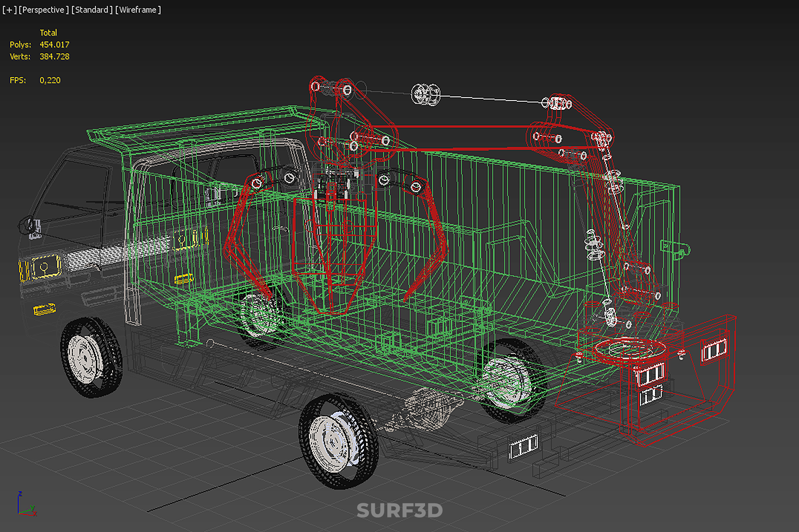This screenshot has width=799, height=532.
Task: Open the Perspective viewport label menu
Action: pyautogui.click(x=43, y=10)
